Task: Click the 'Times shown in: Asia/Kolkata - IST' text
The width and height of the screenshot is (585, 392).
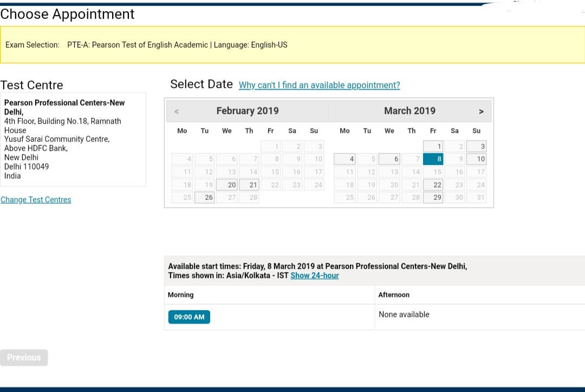Action: point(229,276)
